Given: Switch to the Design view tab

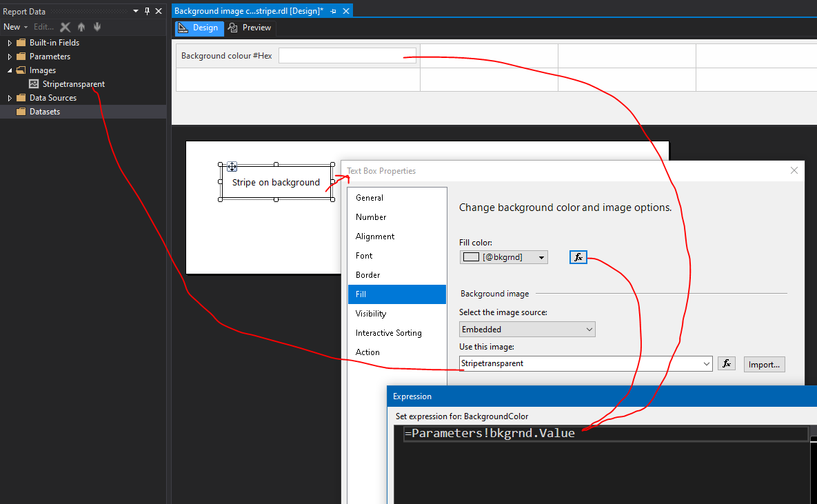Looking at the screenshot, I should (199, 28).
